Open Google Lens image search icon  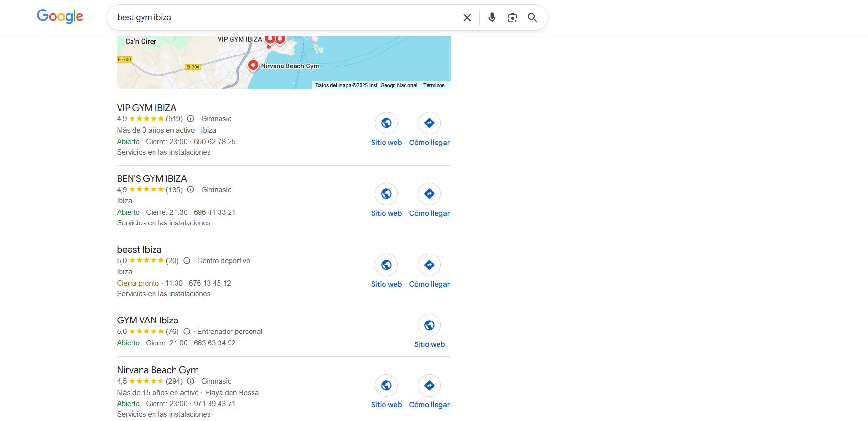513,18
